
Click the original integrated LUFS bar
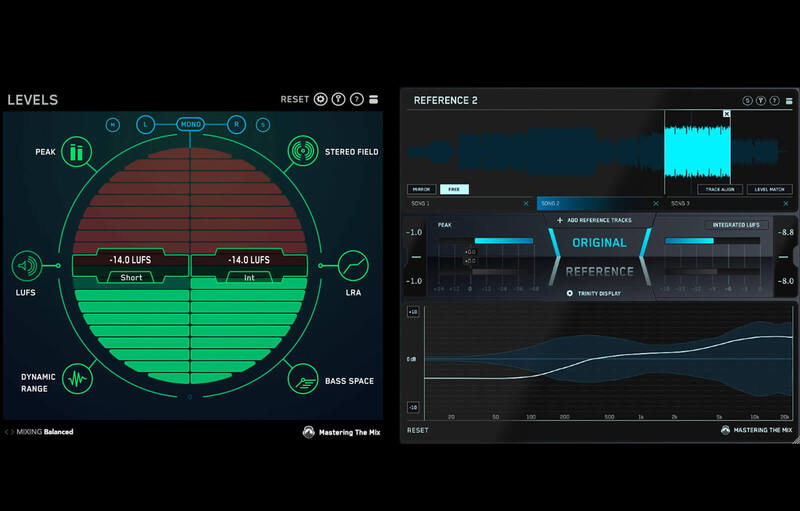coord(689,241)
